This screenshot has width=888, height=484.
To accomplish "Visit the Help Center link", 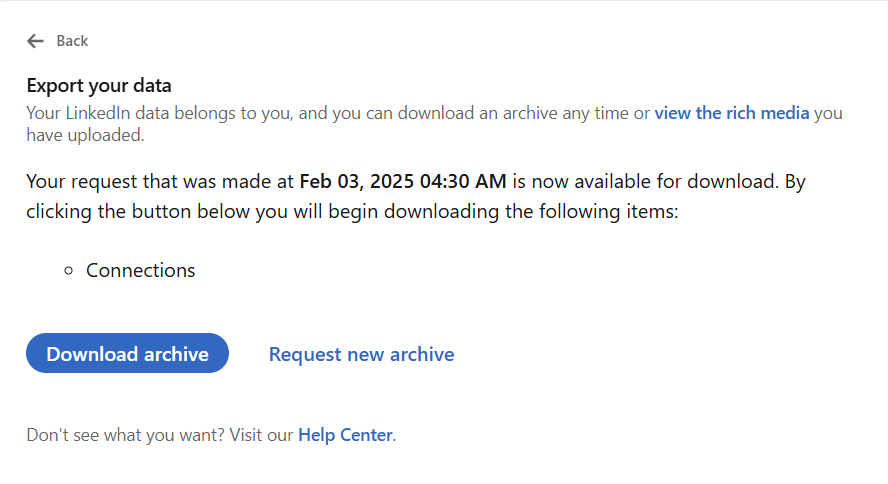I will (345, 435).
